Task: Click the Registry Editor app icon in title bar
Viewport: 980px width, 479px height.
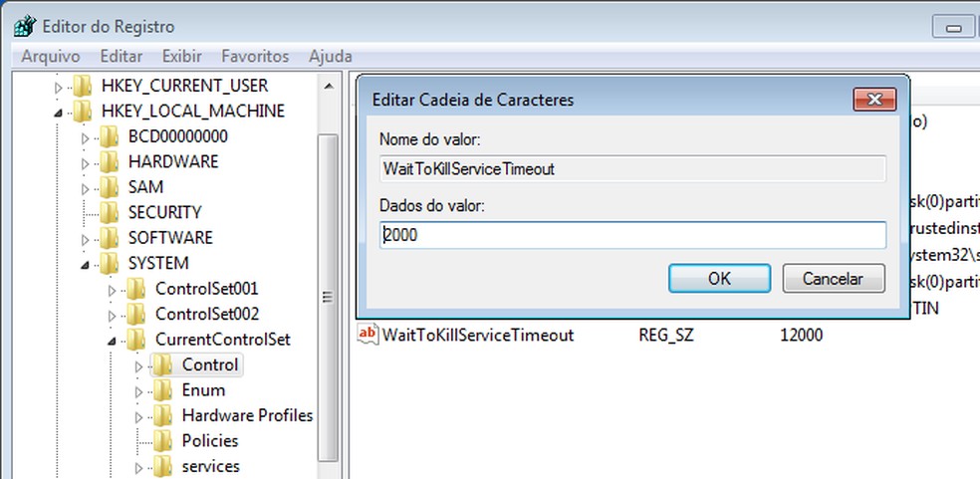Action: [x=24, y=26]
